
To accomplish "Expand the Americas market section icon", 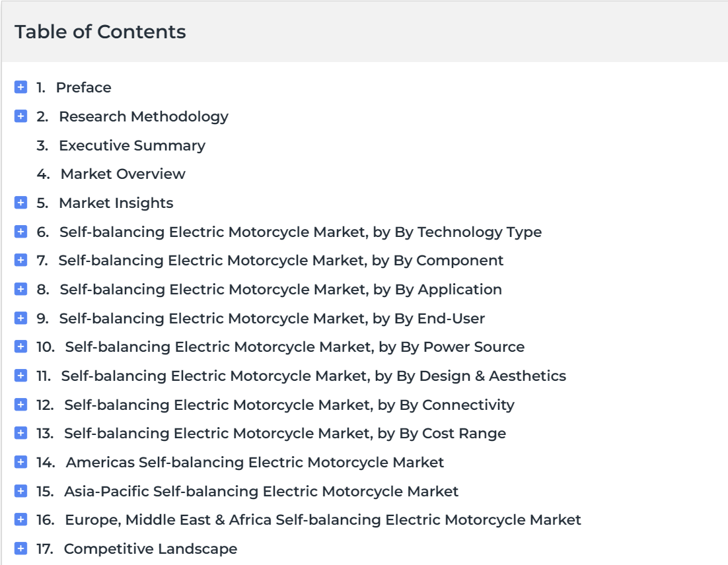I will pyautogui.click(x=21, y=462).
